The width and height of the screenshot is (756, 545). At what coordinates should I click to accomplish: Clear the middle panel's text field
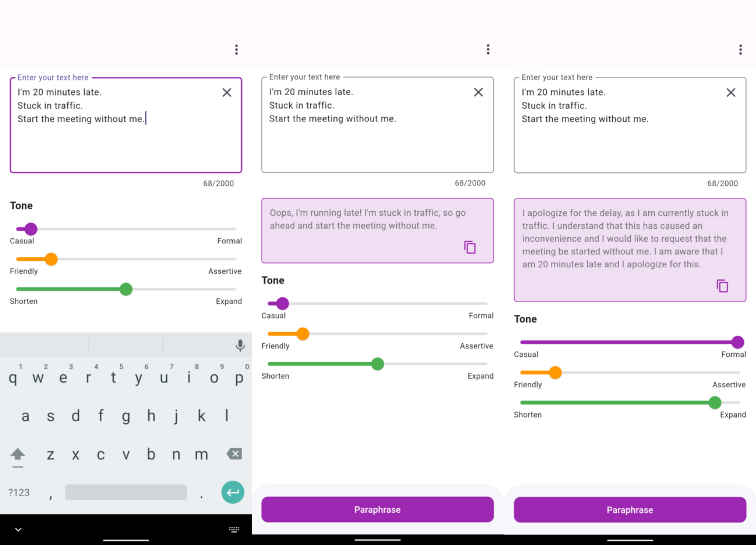point(478,92)
